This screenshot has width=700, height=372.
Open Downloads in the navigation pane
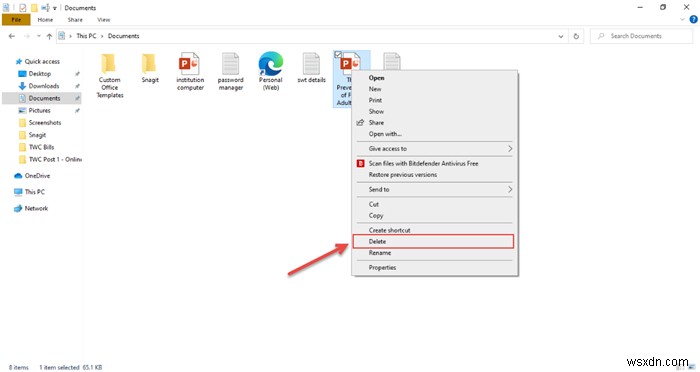[43, 86]
